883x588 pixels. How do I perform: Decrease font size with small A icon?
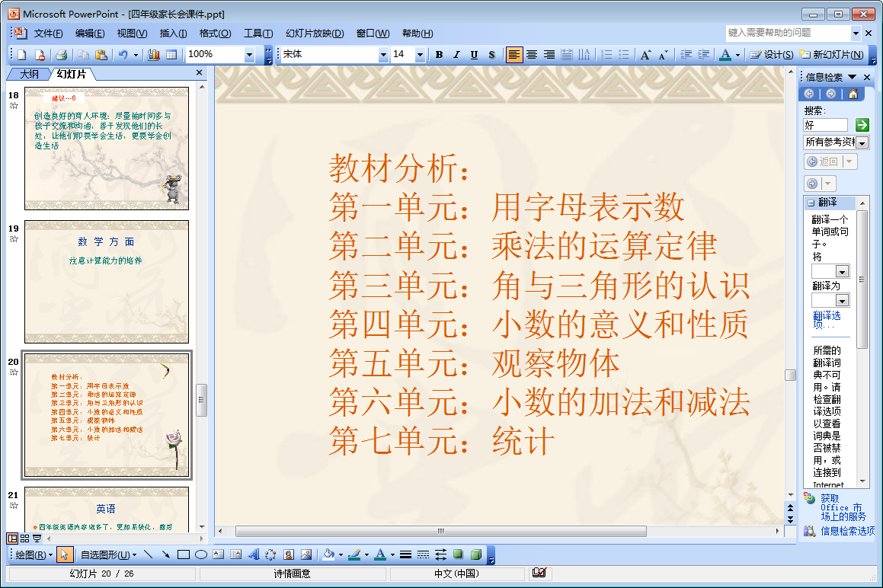(664, 55)
